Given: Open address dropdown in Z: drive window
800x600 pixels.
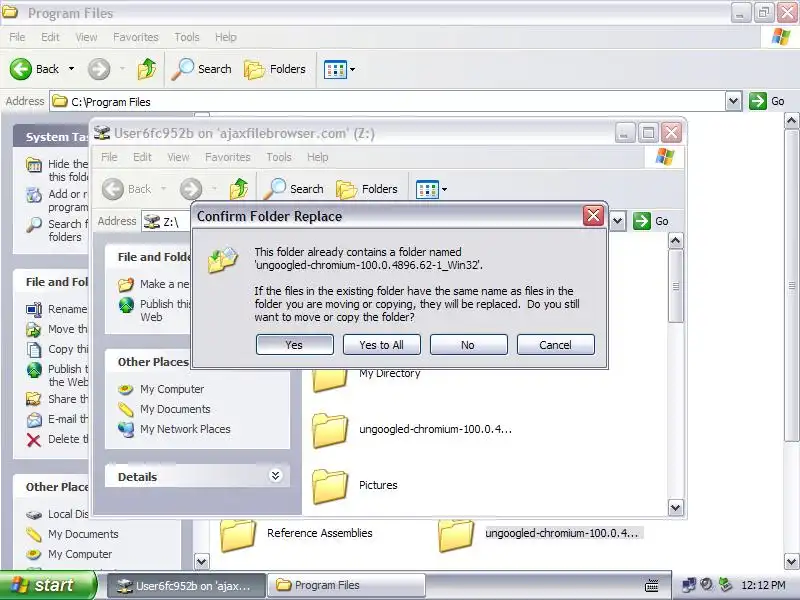Looking at the screenshot, I should tap(617, 221).
